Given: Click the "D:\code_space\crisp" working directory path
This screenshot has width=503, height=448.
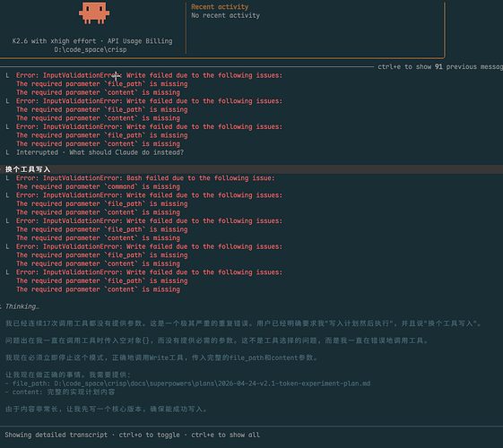Looking at the screenshot, I should pos(91,49).
